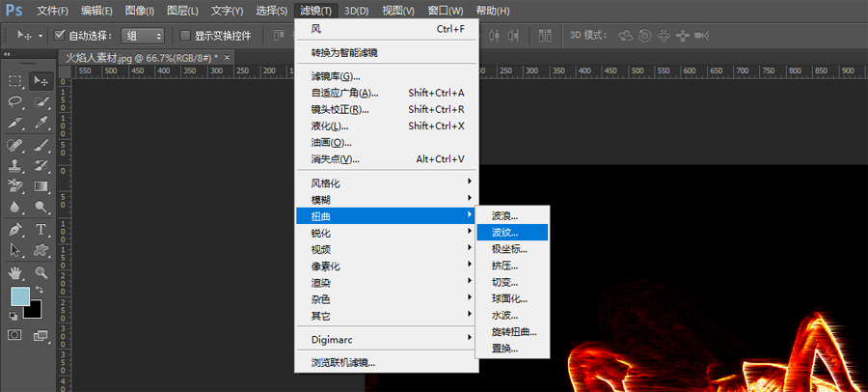
Task: Click the 3D scale camera icon
Action: (x=702, y=36)
